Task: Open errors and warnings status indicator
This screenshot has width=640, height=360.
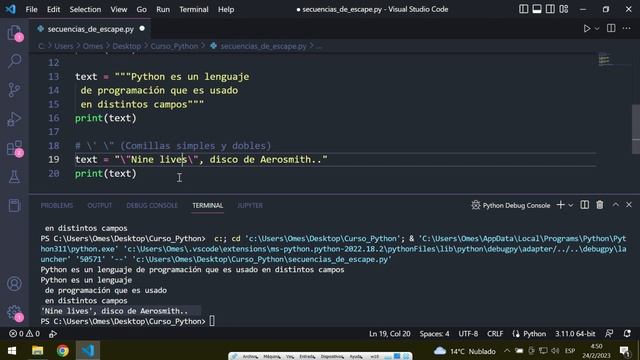Action: click(x=24, y=334)
